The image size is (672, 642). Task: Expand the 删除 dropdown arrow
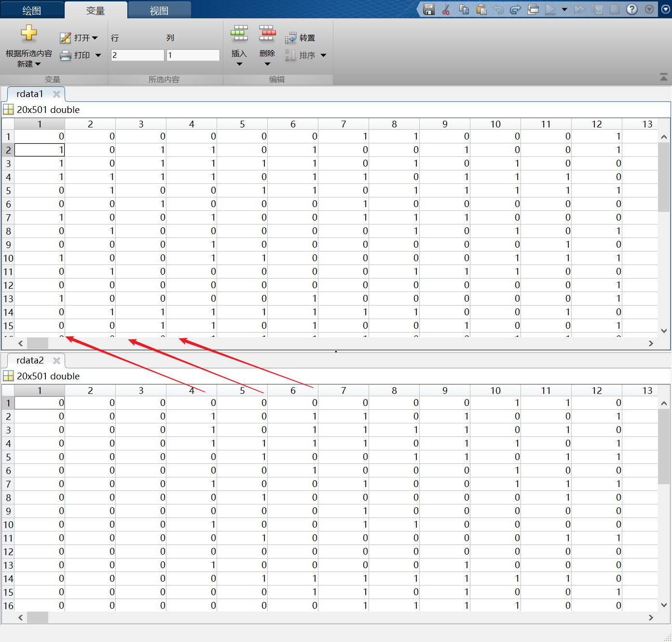[x=267, y=64]
